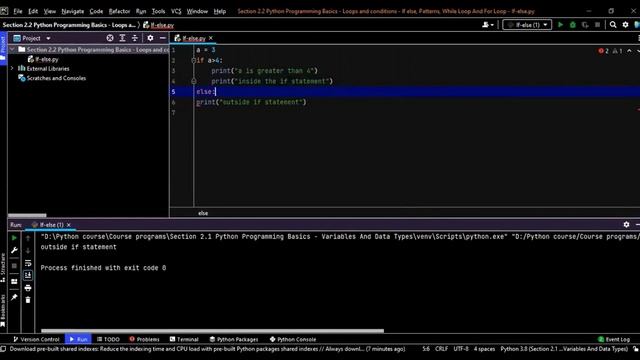Open Window menu
Screen dimensions: 640x360
[x=197, y=11]
